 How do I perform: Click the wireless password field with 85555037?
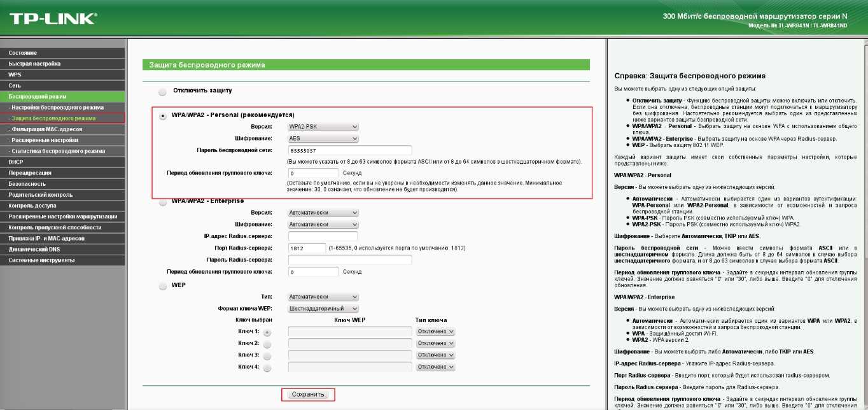point(350,150)
